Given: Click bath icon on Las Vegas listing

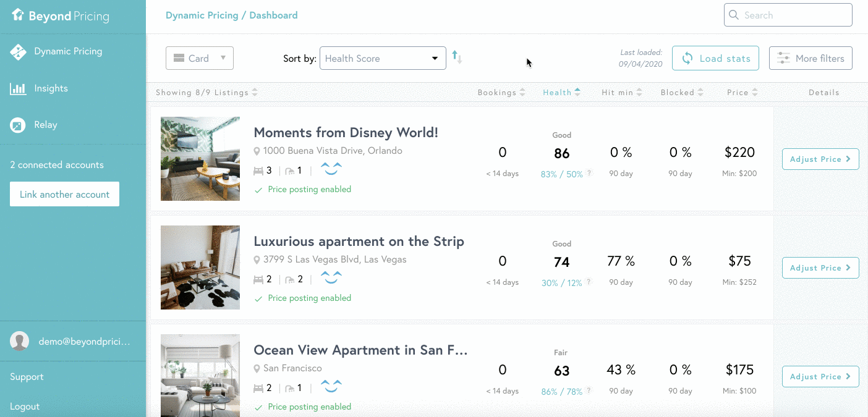Looking at the screenshot, I should coord(289,280).
